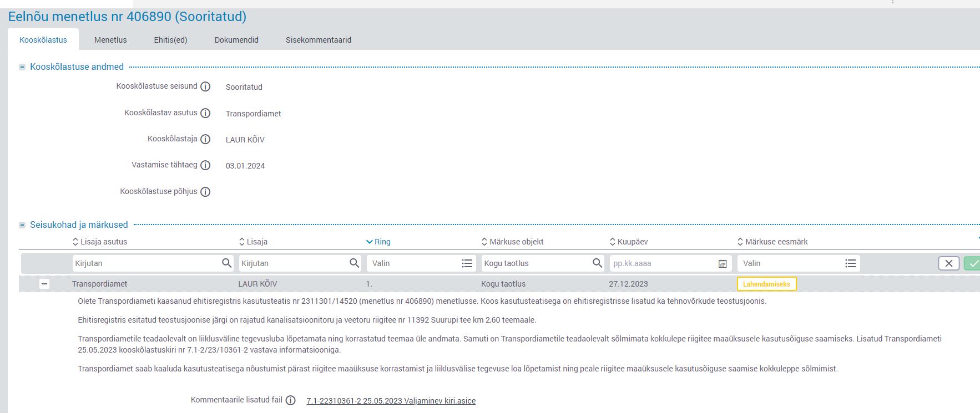Open the Märkuse eesmärk filter dropdown
The height and width of the screenshot is (413, 980).
(x=799, y=263)
